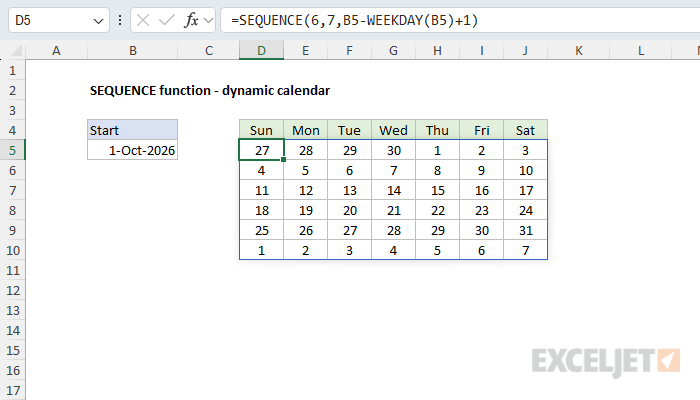Expand the dropdown next to the fx icon
Viewport: 700px width, 400px height.
coord(208,21)
